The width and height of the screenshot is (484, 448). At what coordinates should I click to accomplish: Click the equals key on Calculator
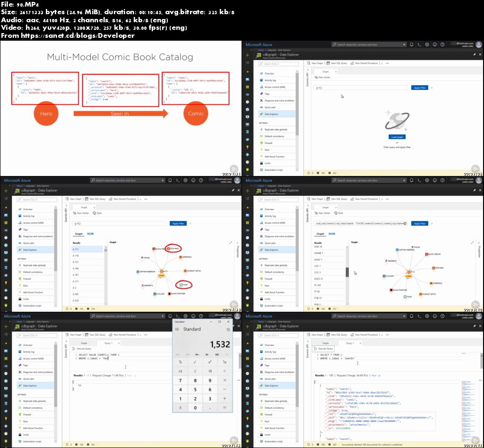click(225, 408)
